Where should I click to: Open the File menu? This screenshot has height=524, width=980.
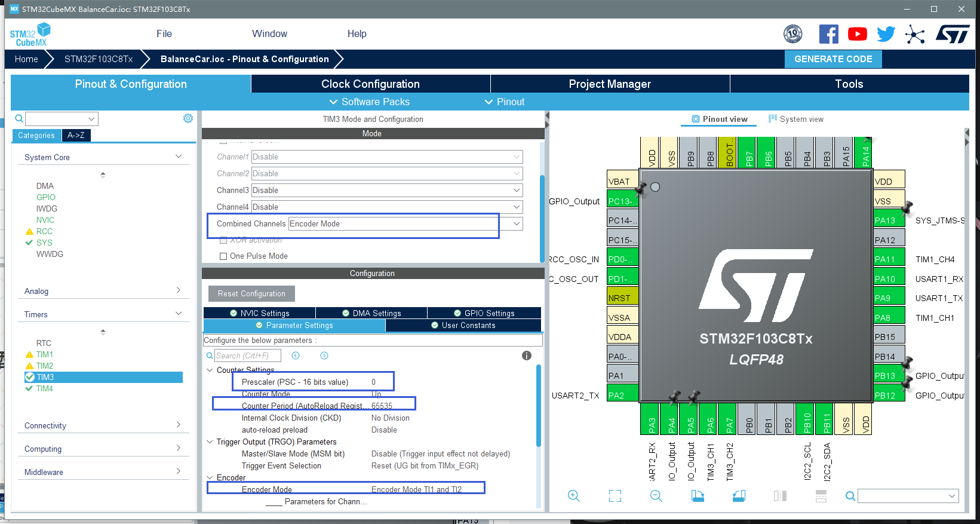coord(164,34)
